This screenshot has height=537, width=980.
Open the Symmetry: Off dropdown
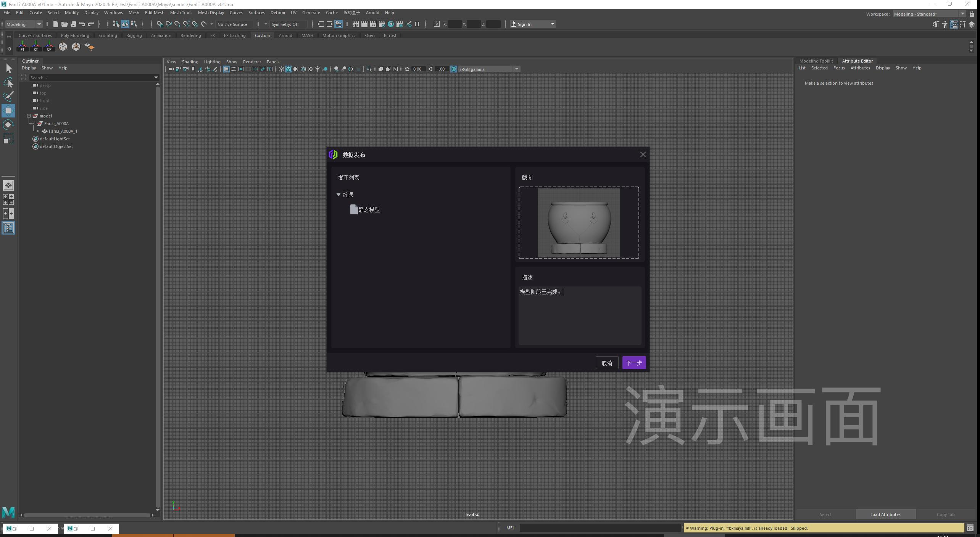point(289,24)
